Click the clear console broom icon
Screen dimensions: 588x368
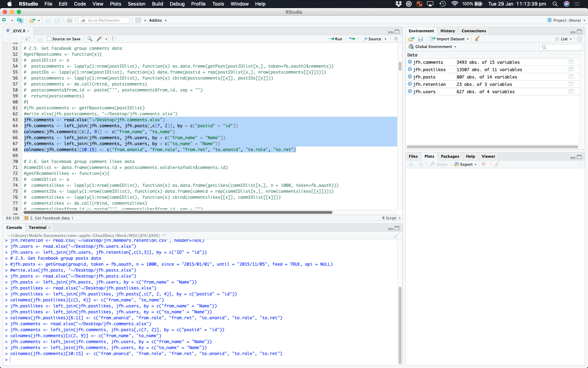pyautogui.click(x=396, y=236)
